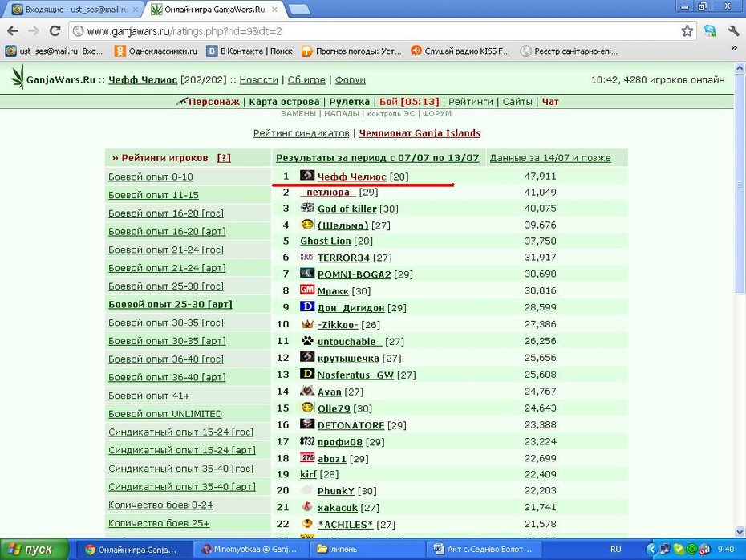Open Данные за 14/07 и позже
The height and width of the screenshot is (560, 746).
click(x=550, y=158)
